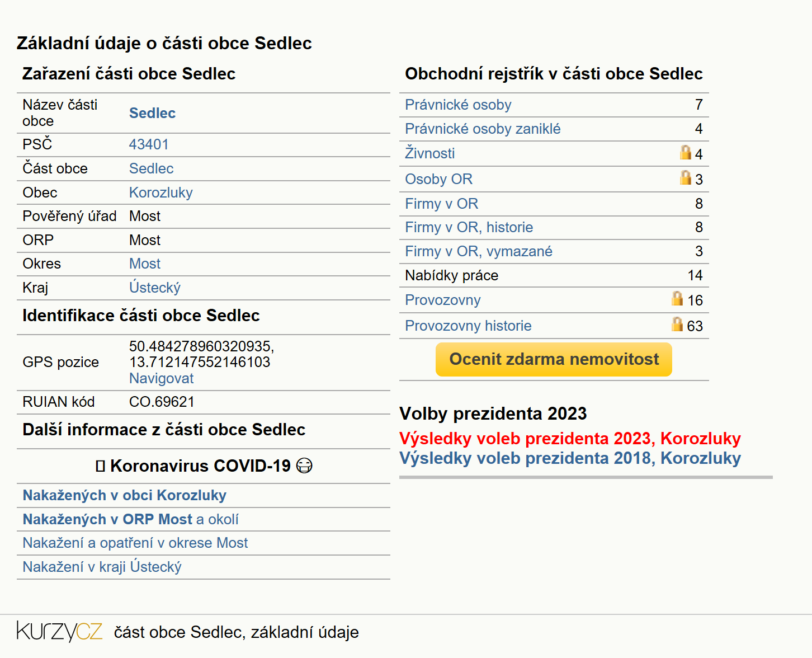Open Firmy v OR, vymazané
The height and width of the screenshot is (658, 812).
coord(478,251)
